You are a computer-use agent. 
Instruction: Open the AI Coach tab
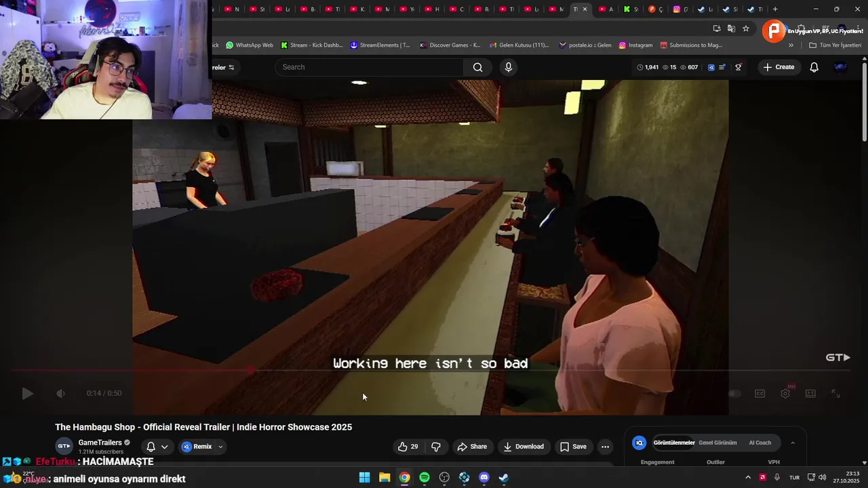point(759,443)
